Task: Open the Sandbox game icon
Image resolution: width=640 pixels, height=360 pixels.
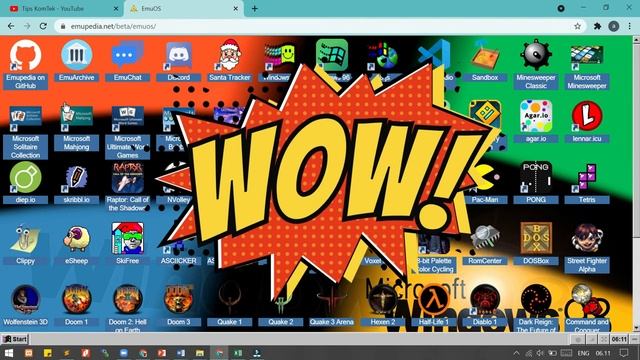Action: click(484, 60)
